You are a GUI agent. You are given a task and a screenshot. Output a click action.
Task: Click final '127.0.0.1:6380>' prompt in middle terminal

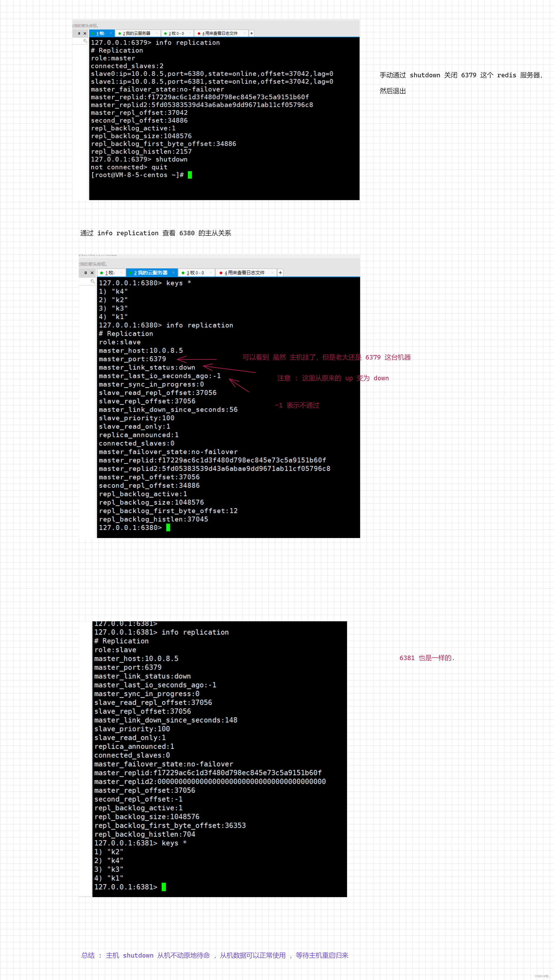130,528
